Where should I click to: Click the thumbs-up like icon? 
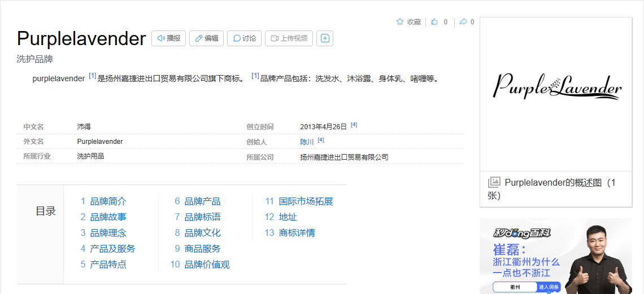tap(434, 22)
